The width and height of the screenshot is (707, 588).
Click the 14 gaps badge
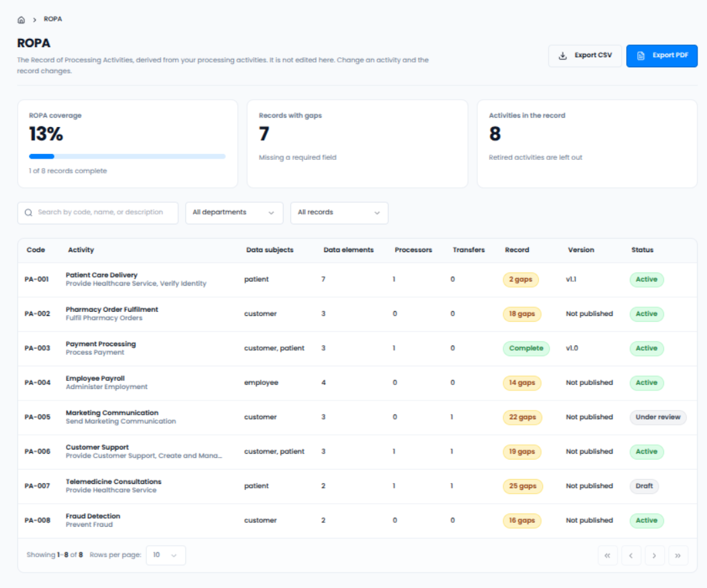click(x=522, y=383)
